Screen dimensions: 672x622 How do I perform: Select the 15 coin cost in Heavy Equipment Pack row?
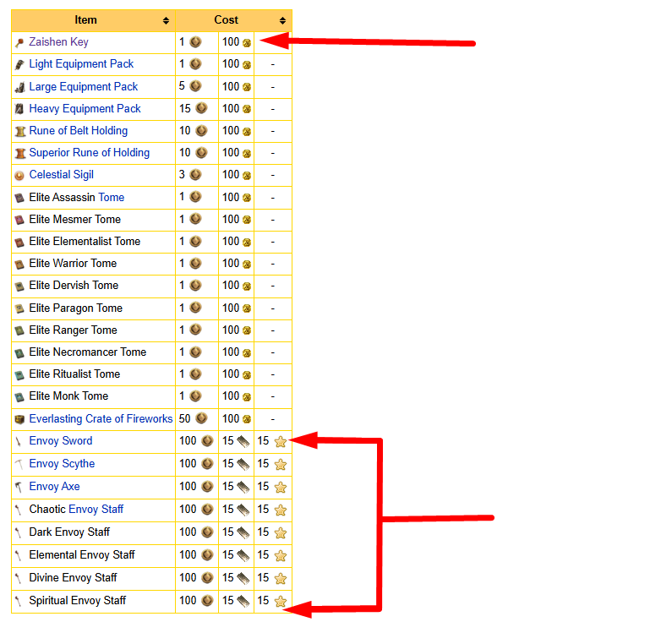coord(185,109)
